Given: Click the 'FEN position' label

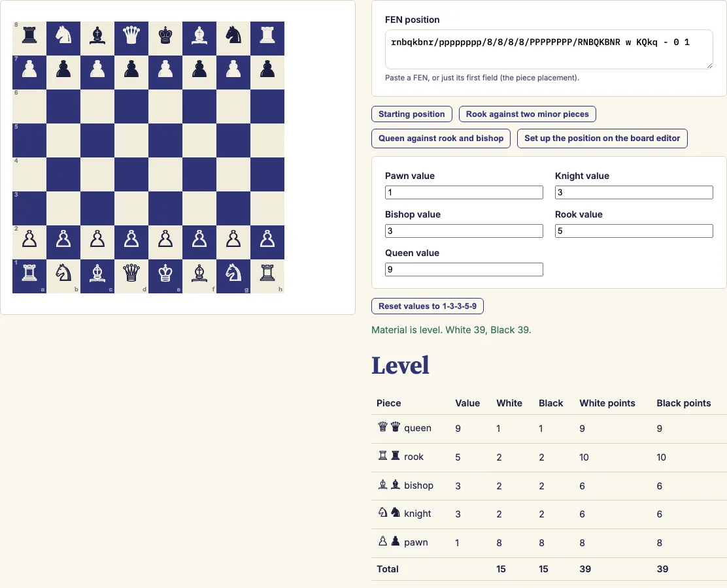Looking at the screenshot, I should [412, 20].
